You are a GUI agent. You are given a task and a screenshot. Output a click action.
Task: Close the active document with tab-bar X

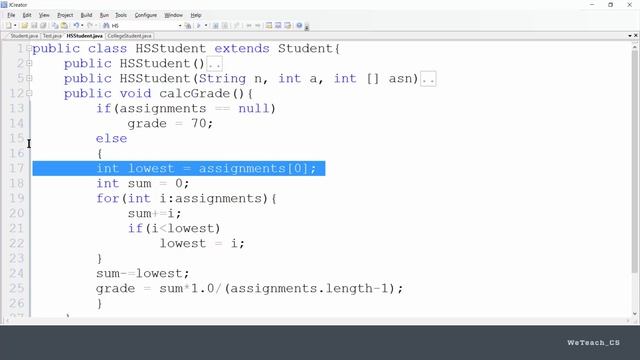pos(636,36)
